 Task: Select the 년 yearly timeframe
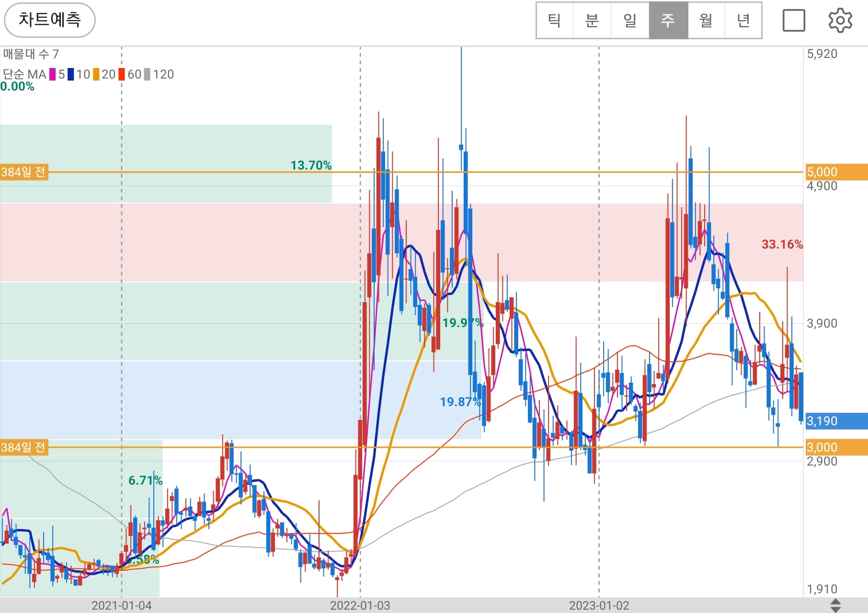(743, 20)
